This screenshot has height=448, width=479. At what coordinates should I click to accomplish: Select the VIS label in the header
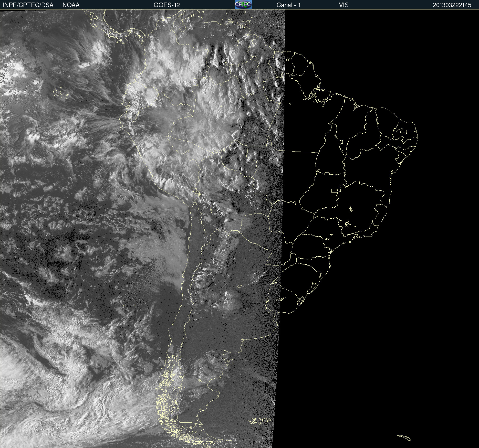(x=343, y=5)
